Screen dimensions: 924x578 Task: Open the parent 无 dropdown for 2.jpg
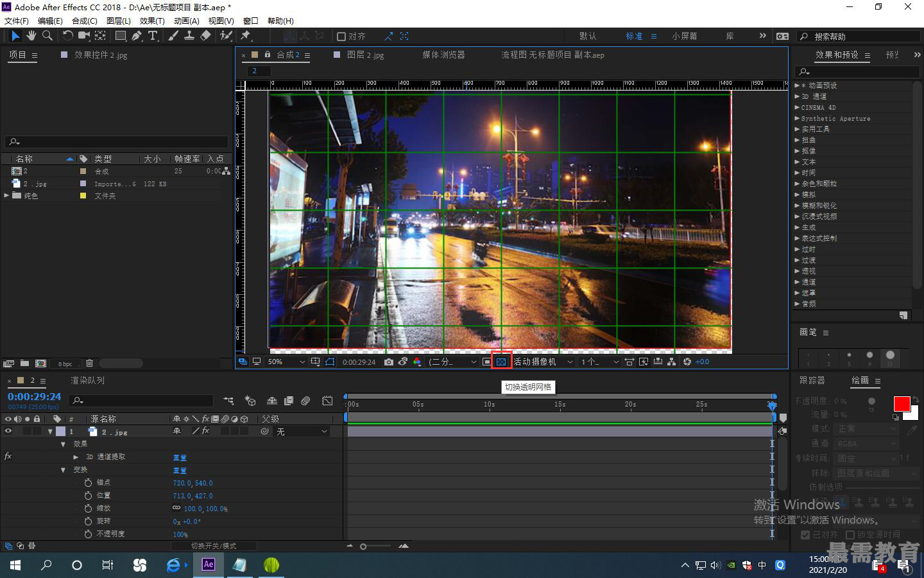pos(302,432)
